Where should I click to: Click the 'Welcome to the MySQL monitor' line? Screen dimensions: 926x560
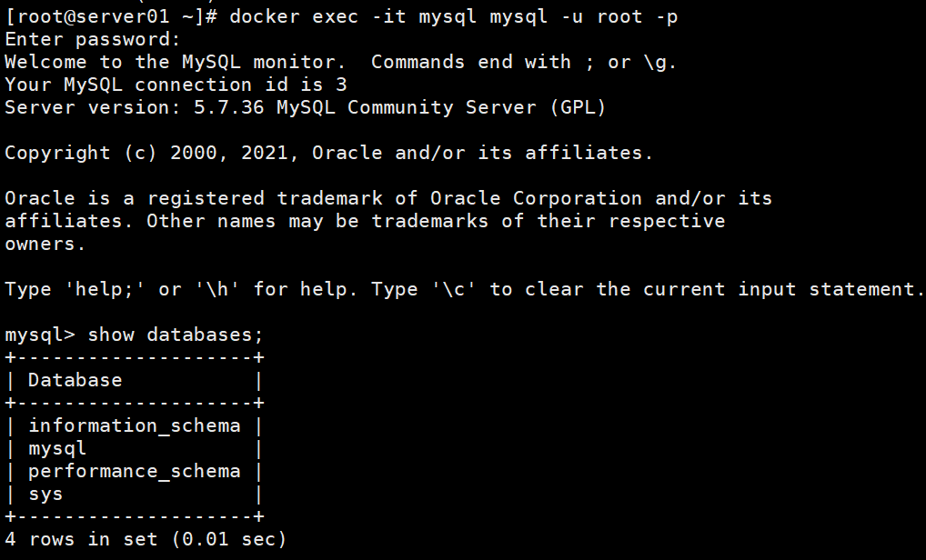(341, 62)
